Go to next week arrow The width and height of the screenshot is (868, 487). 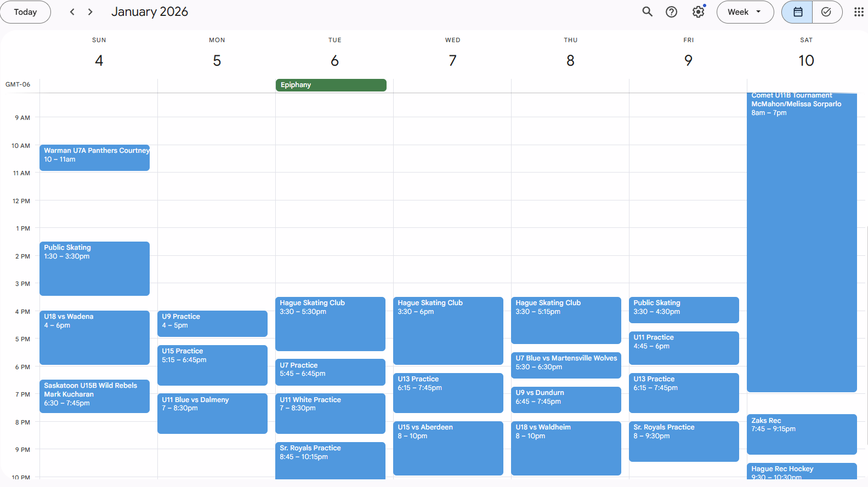click(90, 12)
